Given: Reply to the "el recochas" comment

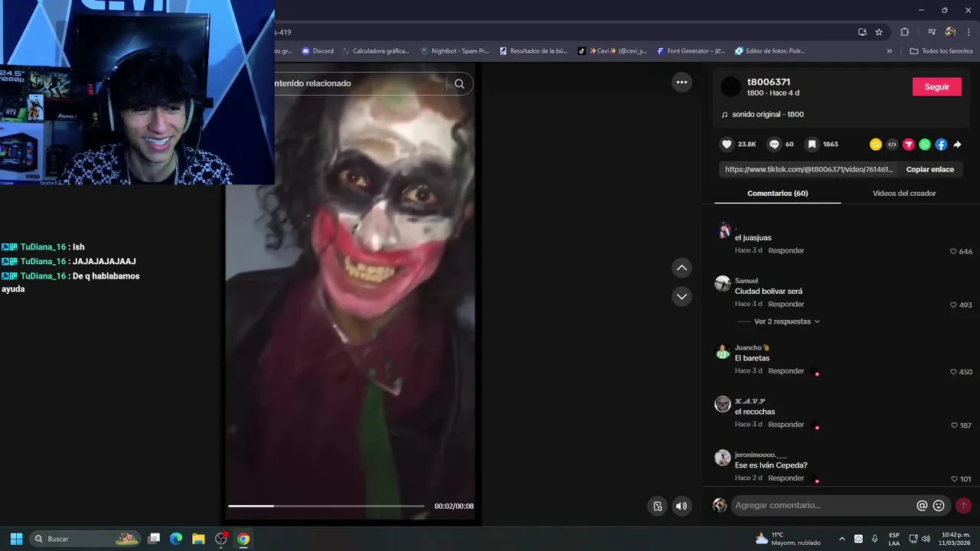Looking at the screenshot, I should 786,425.
